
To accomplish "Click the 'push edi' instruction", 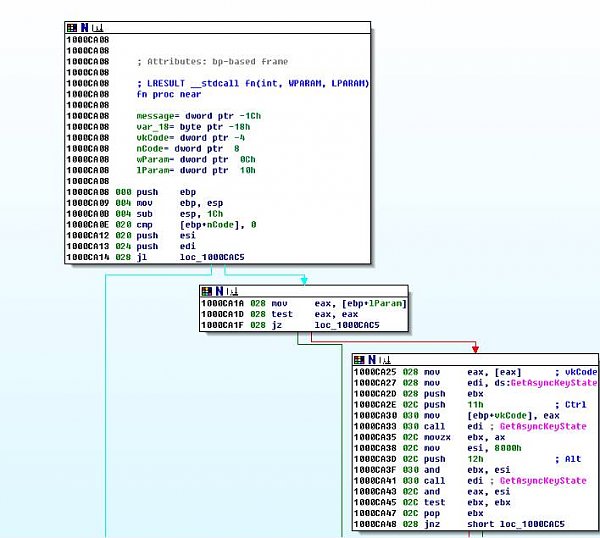I will coord(166,246).
